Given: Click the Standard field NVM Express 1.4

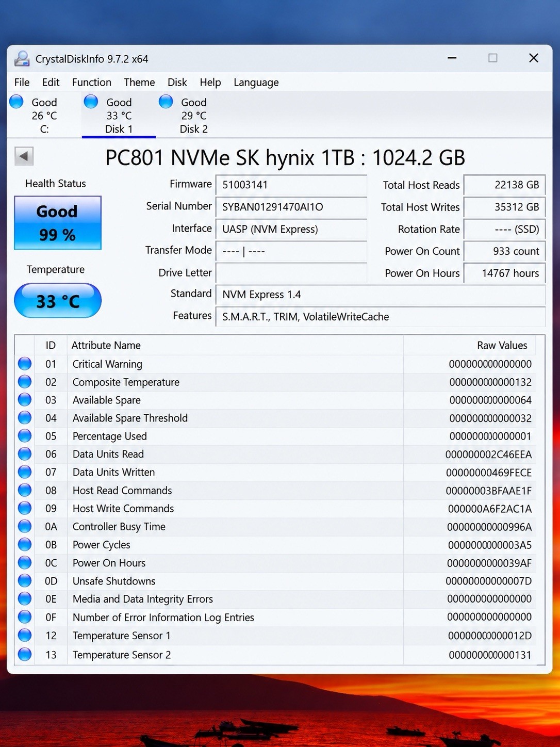Looking at the screenshot, I should point(380,295).
